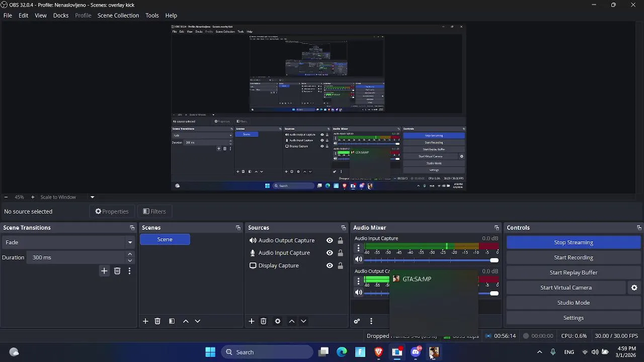The width and height of the screenshot is (644, 362).
Task: Click Start Replay Buffer button
Action: 574,273
